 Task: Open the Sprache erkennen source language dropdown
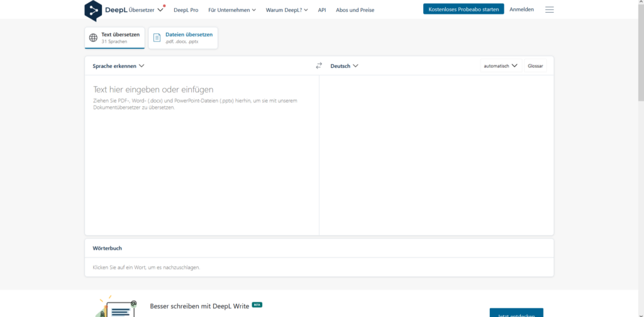click(118, 65)
